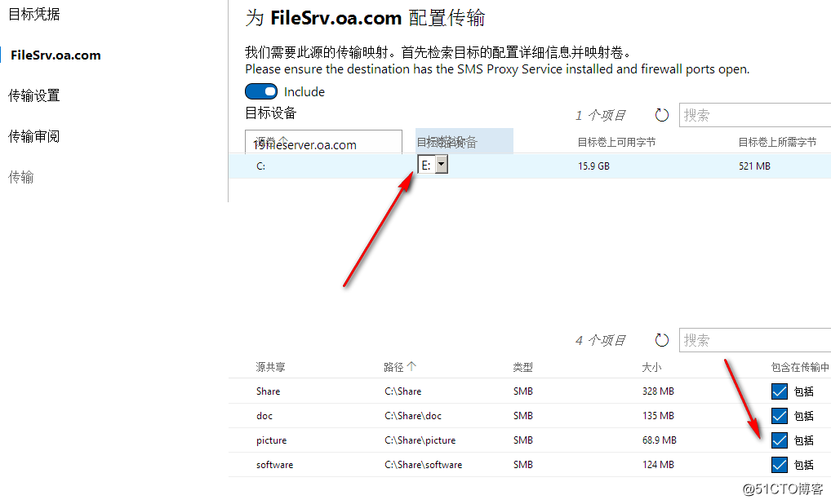Click the destination device name input field

(323, 141)
